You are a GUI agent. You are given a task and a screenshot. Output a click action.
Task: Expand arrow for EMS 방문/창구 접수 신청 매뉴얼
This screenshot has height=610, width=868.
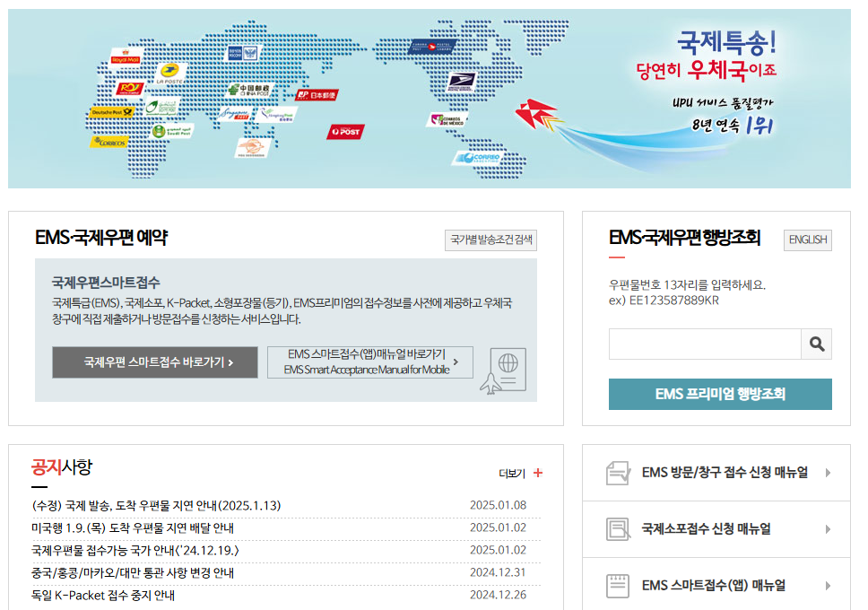828,473
